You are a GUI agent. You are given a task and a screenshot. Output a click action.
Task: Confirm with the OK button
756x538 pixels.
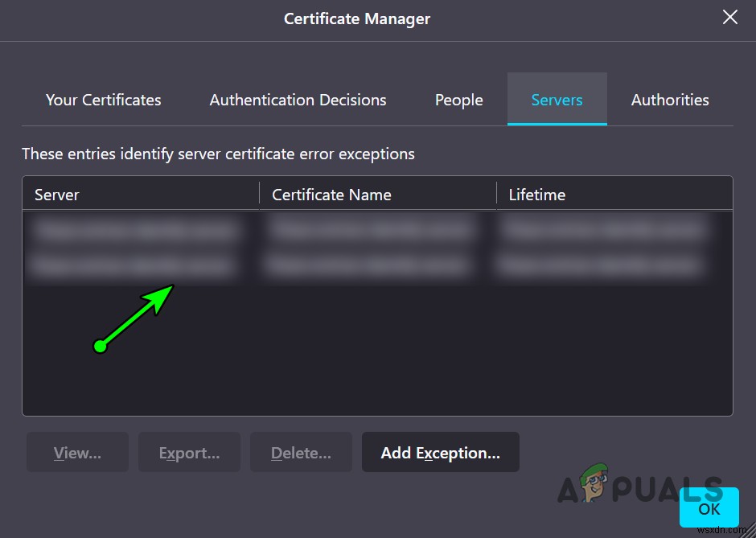point(709,508)
